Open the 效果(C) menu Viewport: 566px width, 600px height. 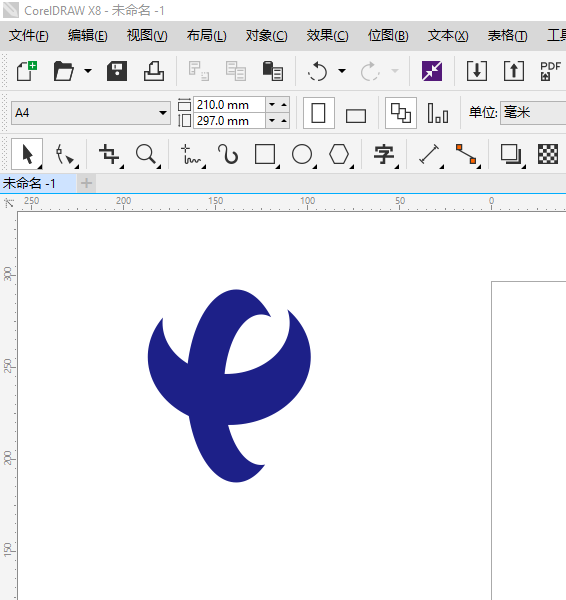coord(327,36)
